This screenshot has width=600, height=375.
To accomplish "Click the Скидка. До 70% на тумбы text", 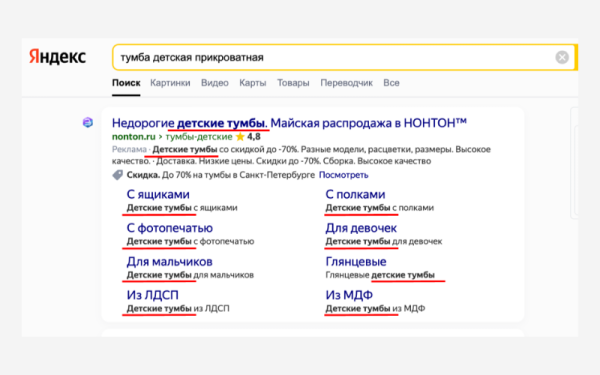I will click(220, 175).
